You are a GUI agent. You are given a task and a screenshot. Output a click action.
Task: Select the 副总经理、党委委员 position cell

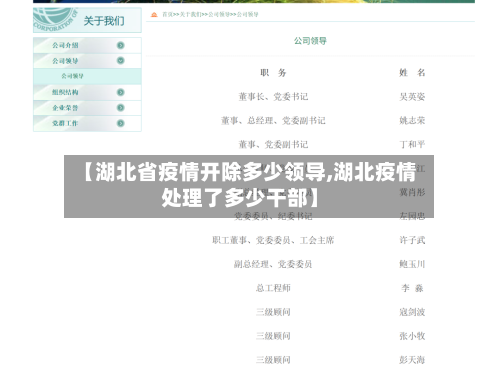pos(273,264)
